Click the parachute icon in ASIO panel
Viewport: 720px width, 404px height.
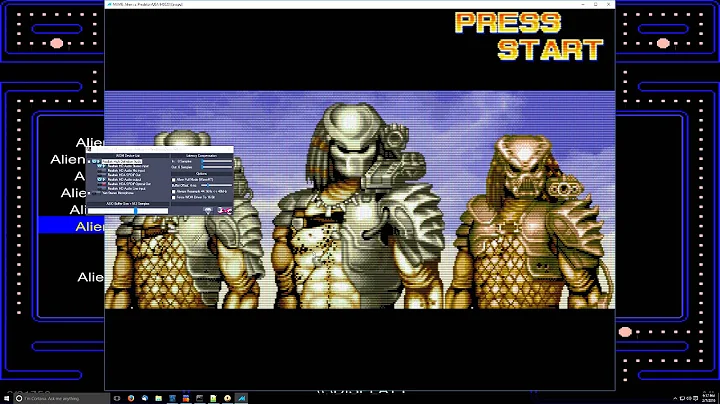pos(208,210)
